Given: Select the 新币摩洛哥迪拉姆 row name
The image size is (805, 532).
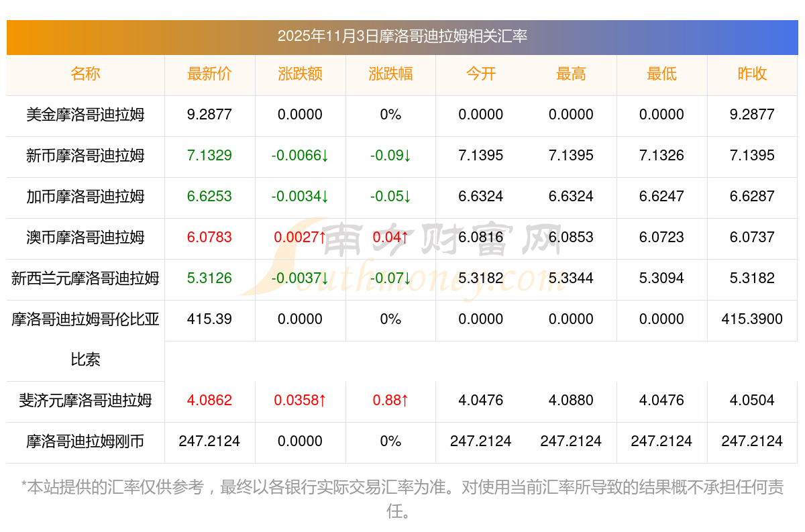Looking at the screenshot, I should click(x=85, y=156).
